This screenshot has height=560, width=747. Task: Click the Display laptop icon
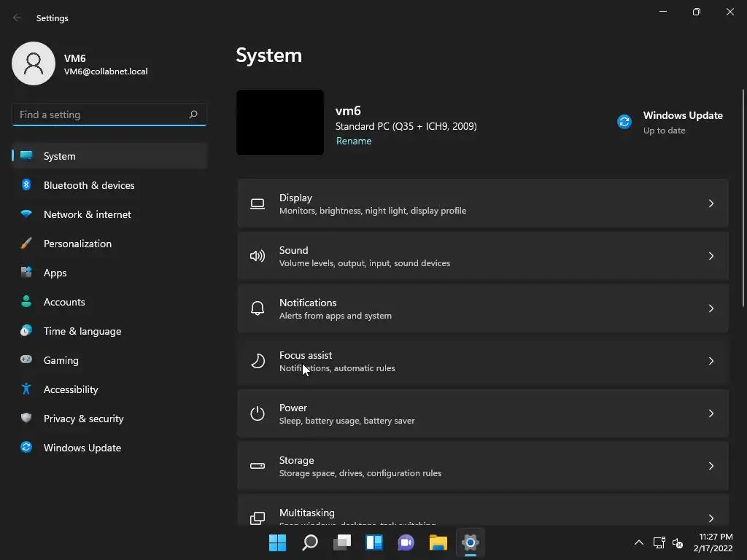[x=258, y=204]
